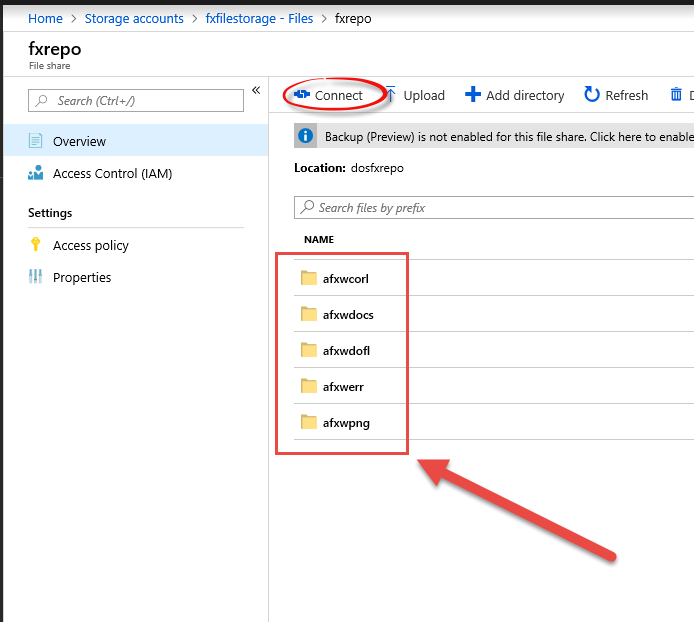Image resolution: width=694 pixels, height=622 pixels.
Task: Open the afxwcorl directory name
Action: (346, 279)
